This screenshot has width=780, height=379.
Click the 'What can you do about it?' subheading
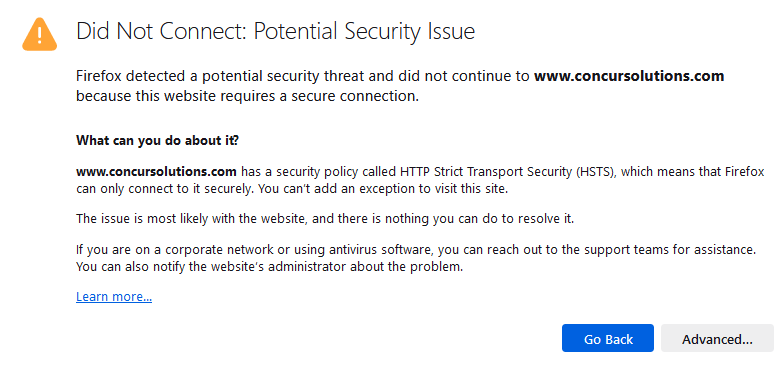click(x=158, y=140)
